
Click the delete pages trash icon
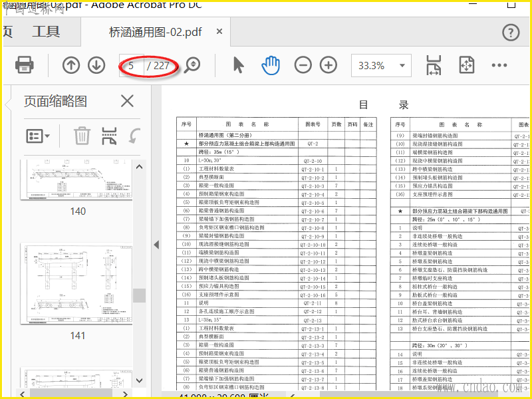[82, 136]
